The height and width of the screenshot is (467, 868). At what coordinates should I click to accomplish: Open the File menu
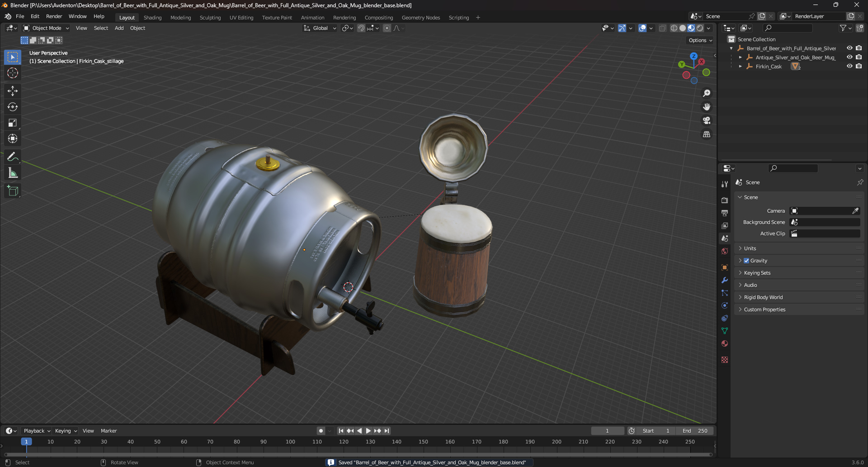pyautogui.click(x=20, y=16)
